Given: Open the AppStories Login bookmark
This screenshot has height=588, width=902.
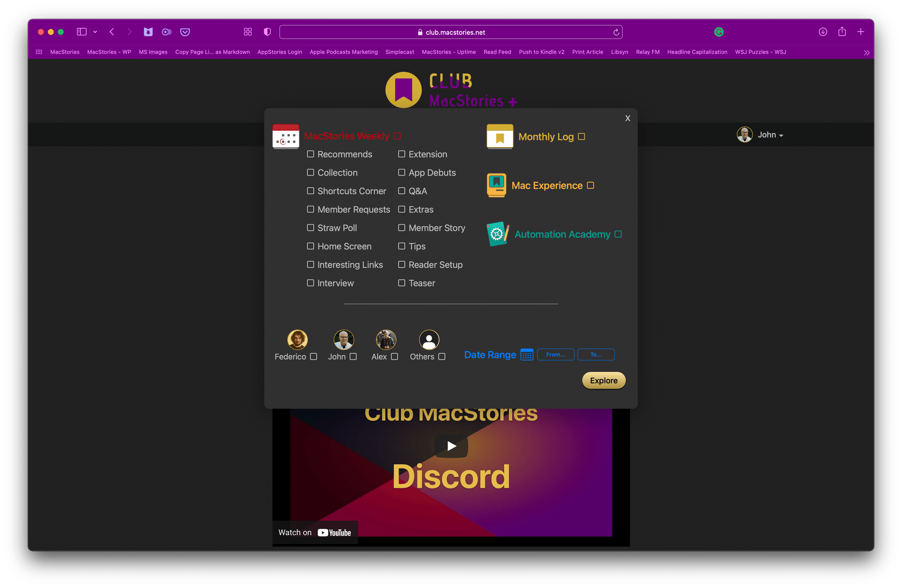Looking at the screenshot, I should [280, 52].
